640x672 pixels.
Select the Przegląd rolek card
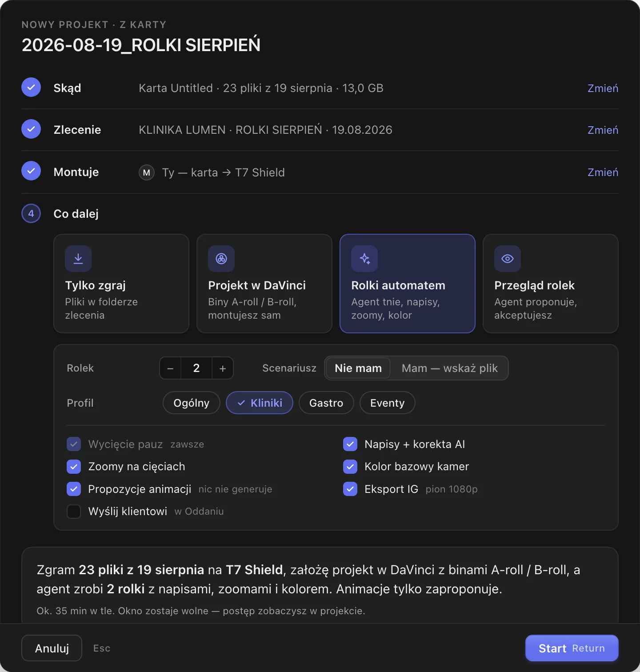pyautogui.click(x=551, y=284)
